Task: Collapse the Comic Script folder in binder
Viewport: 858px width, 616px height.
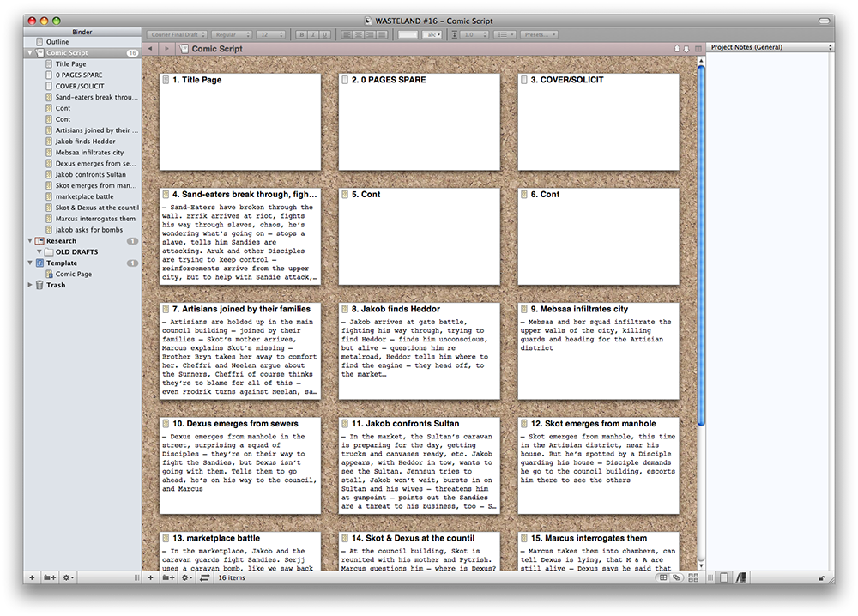Action: (30, 53)
